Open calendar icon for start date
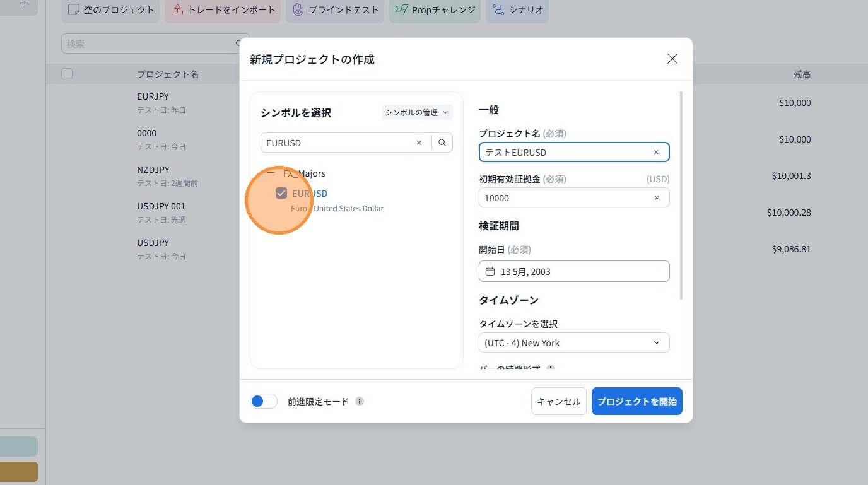Screen dimensions: 868x485 point(490,272)
